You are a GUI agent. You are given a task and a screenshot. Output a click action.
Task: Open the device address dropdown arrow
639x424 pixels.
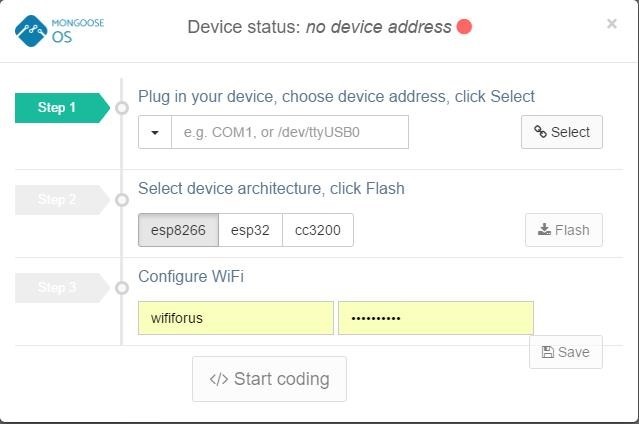pos(155,132)
